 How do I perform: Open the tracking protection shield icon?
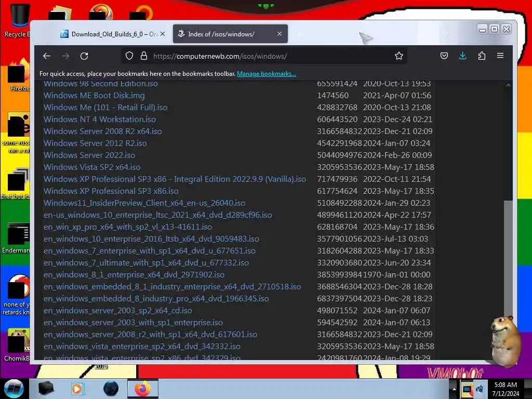pos(129,56)
